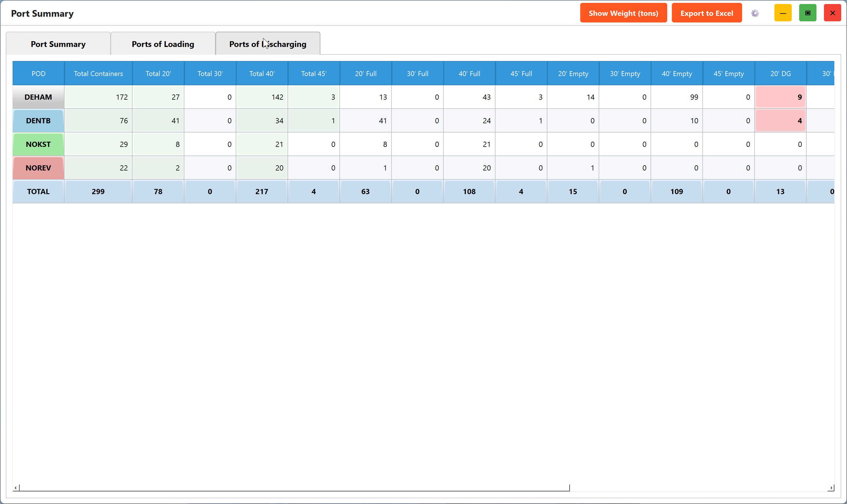This screenshot has height=504, width=847.
Task: Click 20' Empty column header
Action: [x=573, y=73]
